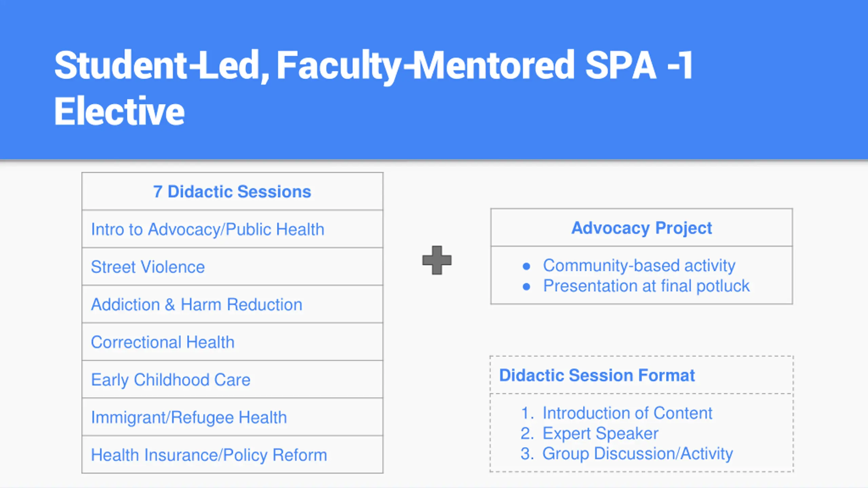The image size is (868, 488).
Task: Click the 'Street Violence' table row
Action: tap(232, 267)
